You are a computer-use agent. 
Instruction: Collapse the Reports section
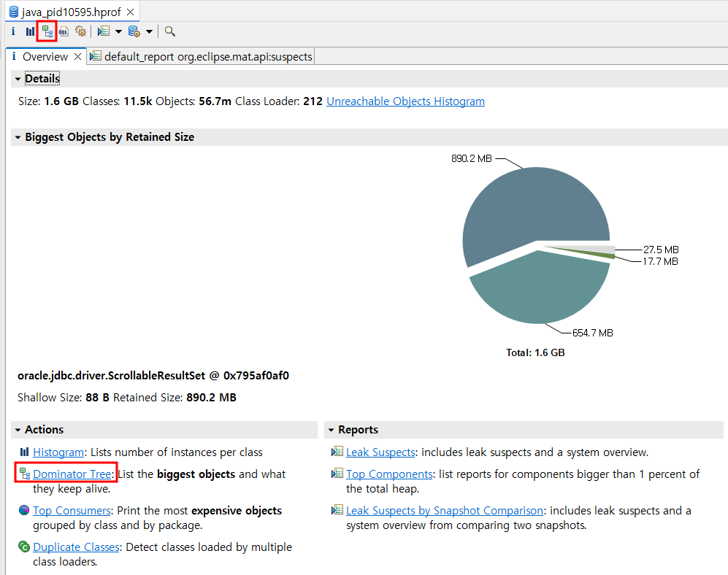(331, 430)
